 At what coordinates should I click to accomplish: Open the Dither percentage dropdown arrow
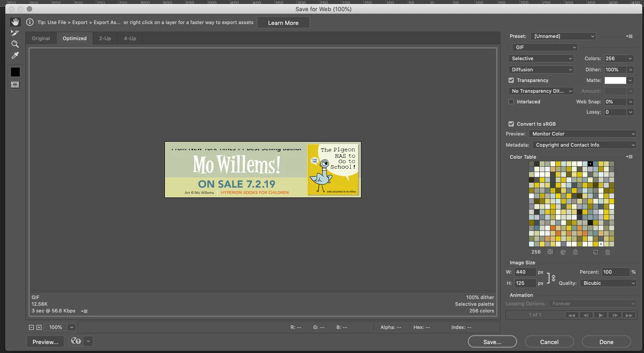(630, 70)
